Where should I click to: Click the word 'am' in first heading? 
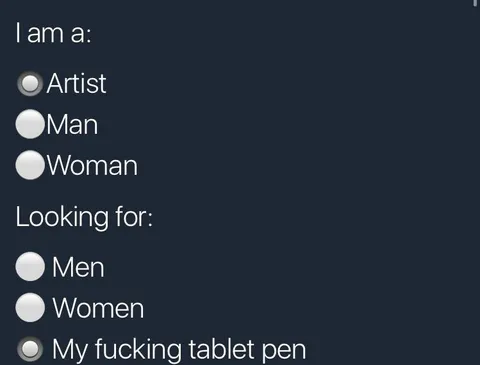click(45, 35)
